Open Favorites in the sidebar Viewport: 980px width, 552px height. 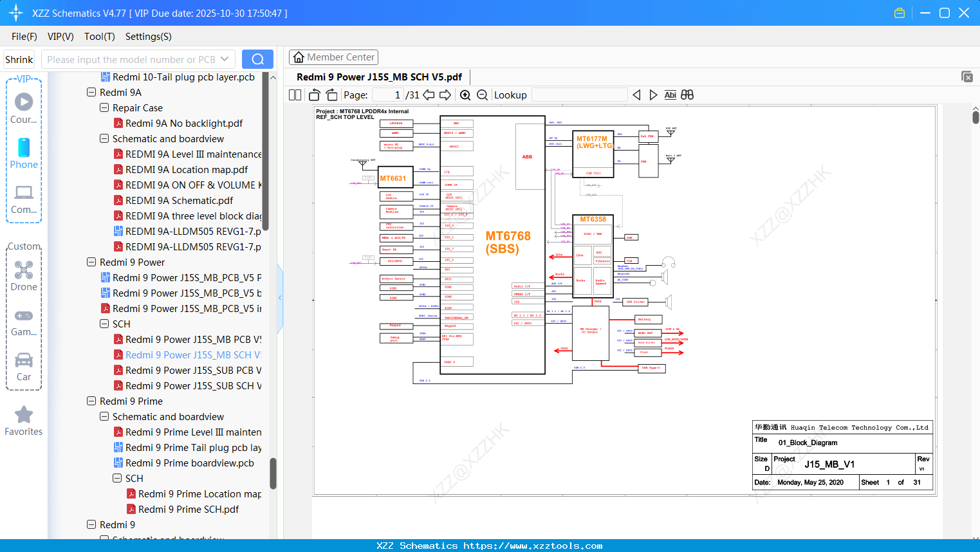click(24, 421)
